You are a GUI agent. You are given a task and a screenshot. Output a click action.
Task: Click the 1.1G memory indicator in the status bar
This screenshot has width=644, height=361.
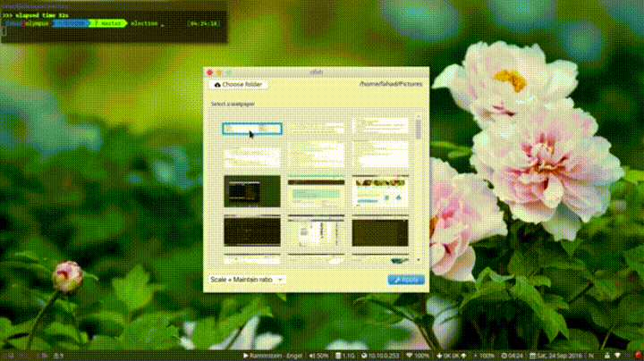point(345,356)
